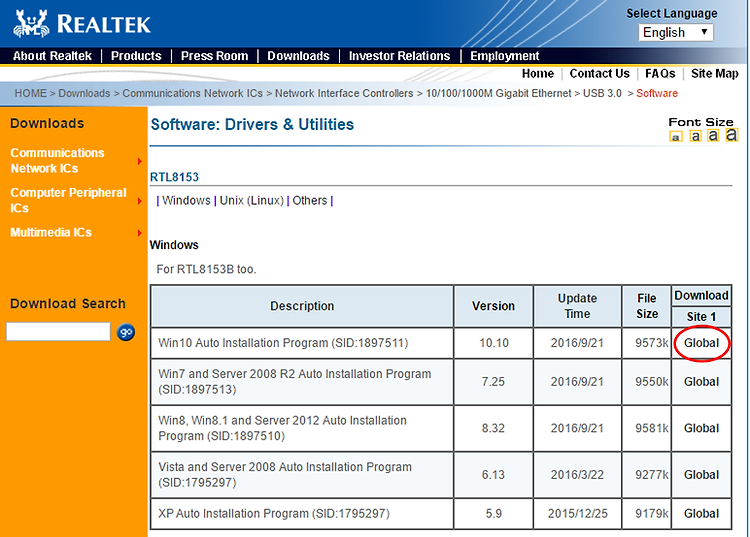
Task: Click Win10 Auto Installation Program description
Action: tap(283, 343)
